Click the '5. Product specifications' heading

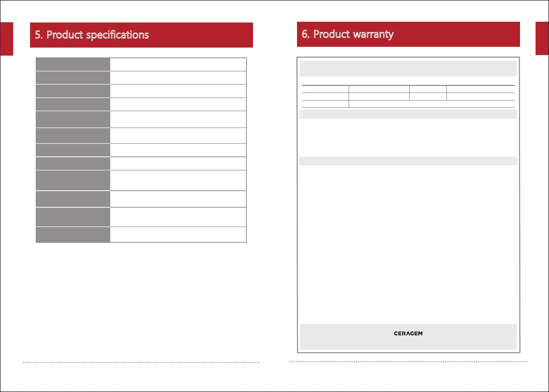pos(92,35)
